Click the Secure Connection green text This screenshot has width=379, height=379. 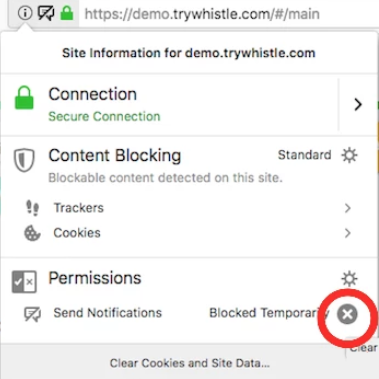[104, 116]
